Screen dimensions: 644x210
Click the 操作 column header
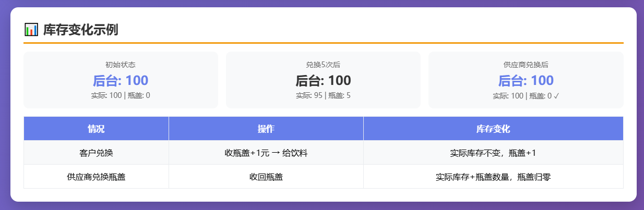[266, 129]
